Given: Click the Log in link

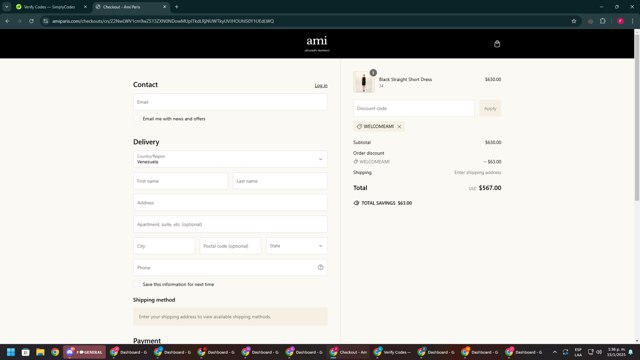Looking at the screenshot, I should [321, 85].
